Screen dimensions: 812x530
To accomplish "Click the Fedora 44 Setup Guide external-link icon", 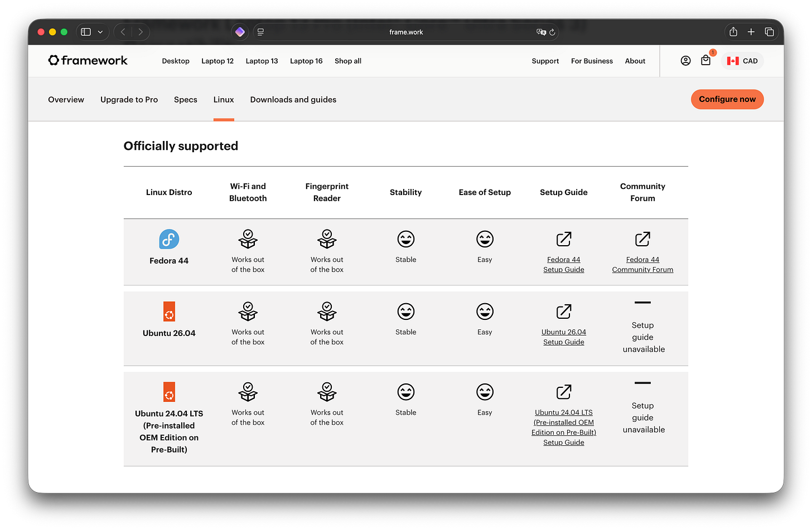I will click(564, 239).
